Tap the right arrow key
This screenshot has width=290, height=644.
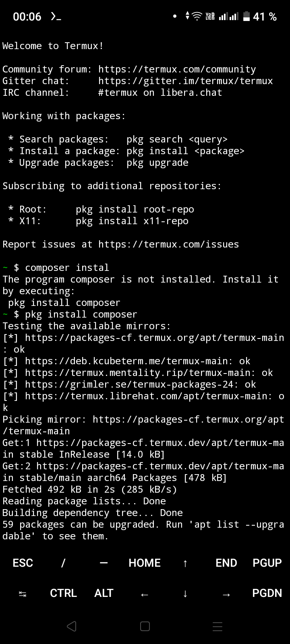(226, 594)
